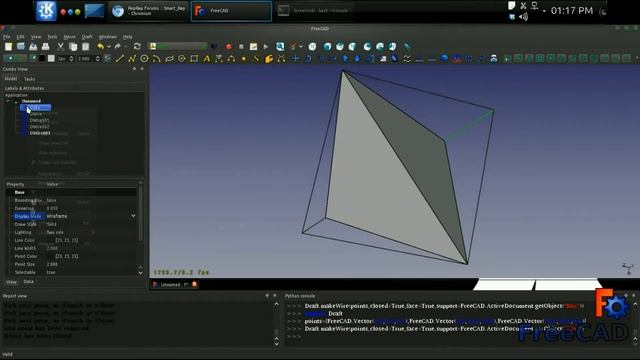
Task: Open the KDE application launcher
Action: (46, 11)
